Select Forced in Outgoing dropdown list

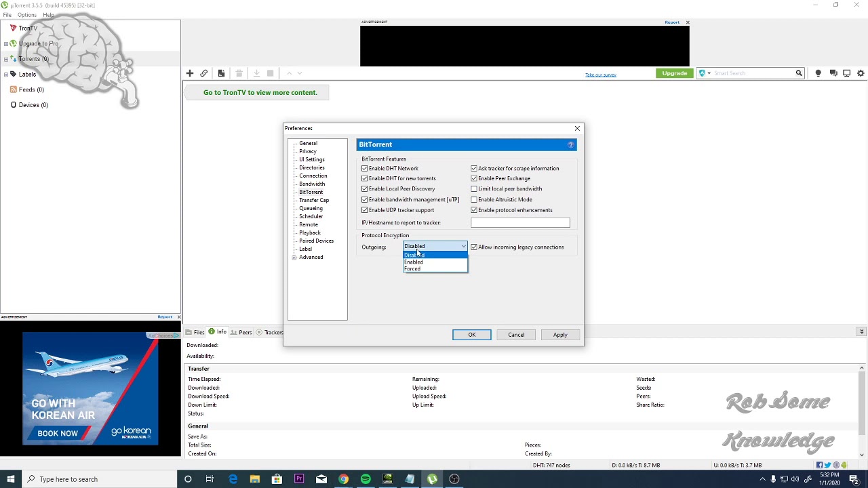click(435, 268)
